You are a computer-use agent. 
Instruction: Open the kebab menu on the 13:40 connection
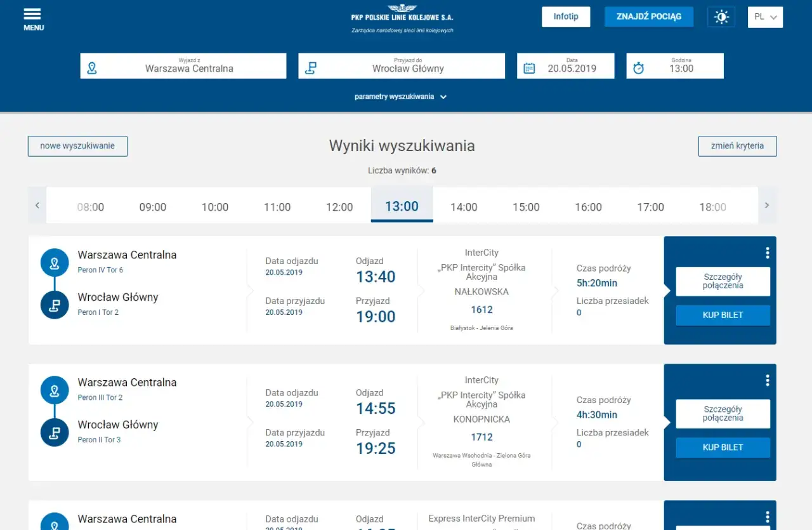766,251
